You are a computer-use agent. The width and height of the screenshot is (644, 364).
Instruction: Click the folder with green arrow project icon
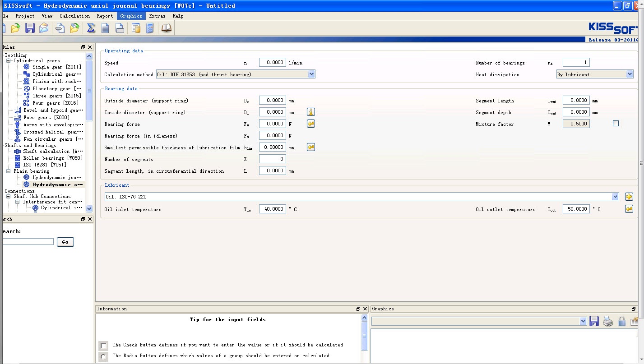(x=74, y=28)
